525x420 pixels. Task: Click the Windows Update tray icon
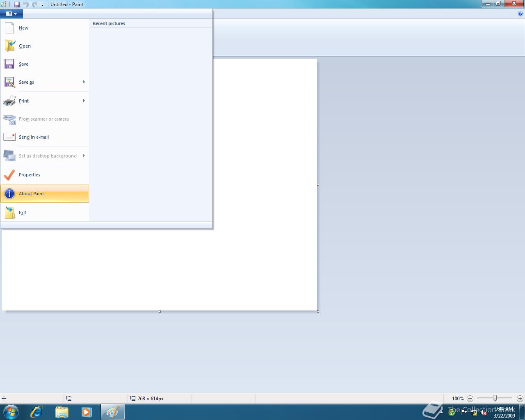pos(452,412)
